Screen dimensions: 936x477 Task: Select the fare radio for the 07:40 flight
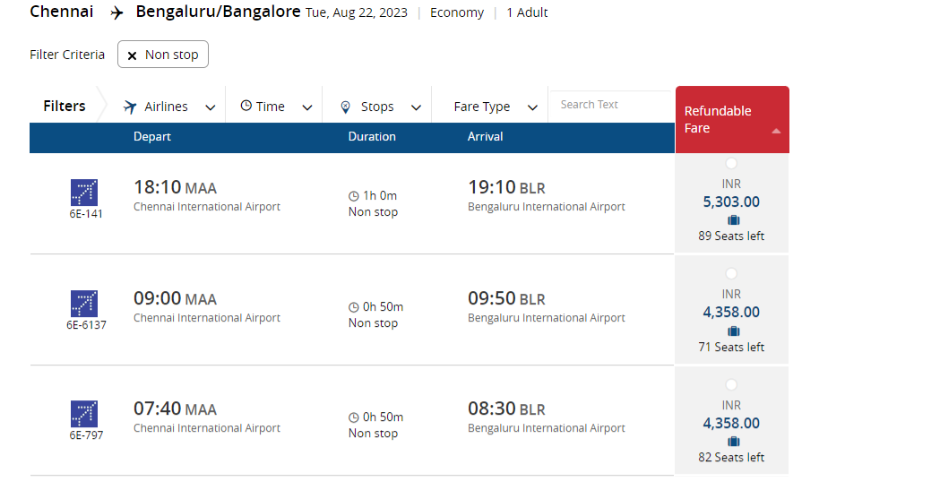[731, 384]
